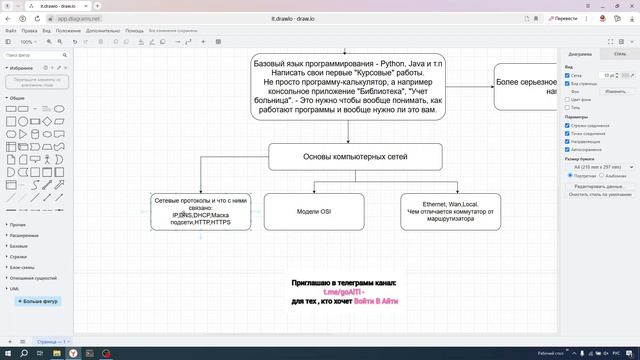Open the insert plus menu in toolbar
The image size is (640, 360).
[203, 42]
